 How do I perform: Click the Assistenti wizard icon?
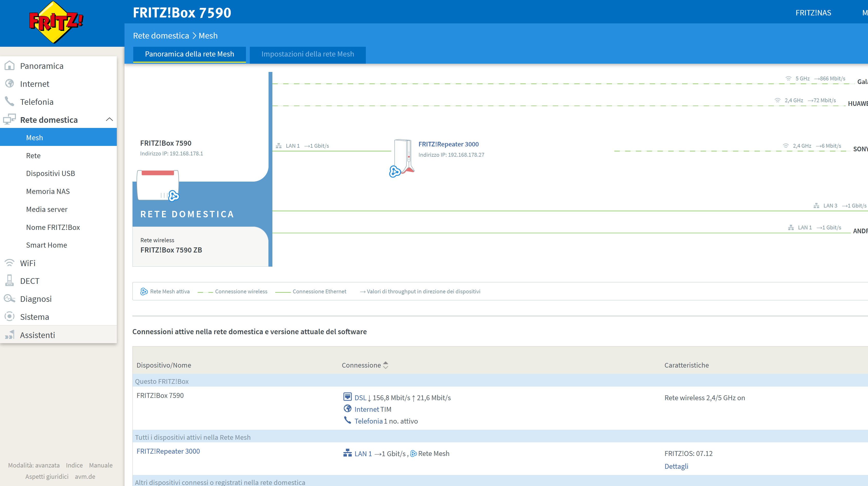pyautogui.click(x=9, y=334)
